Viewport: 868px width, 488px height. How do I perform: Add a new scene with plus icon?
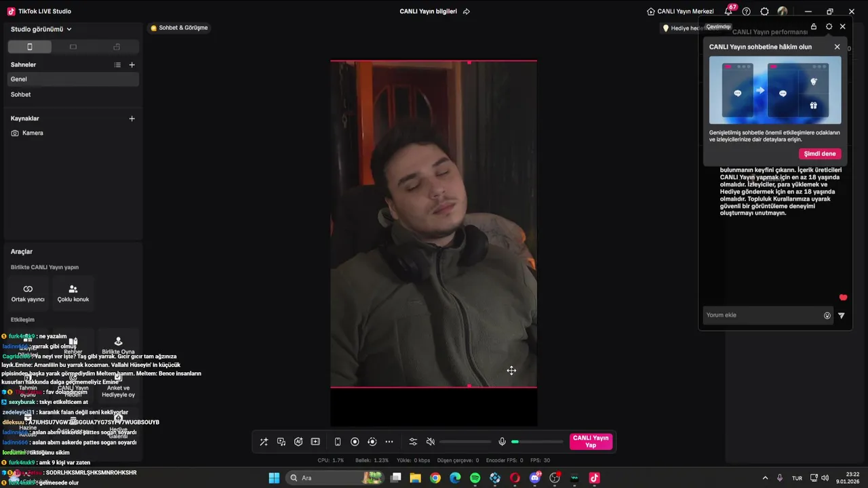(x=132, y=64)
